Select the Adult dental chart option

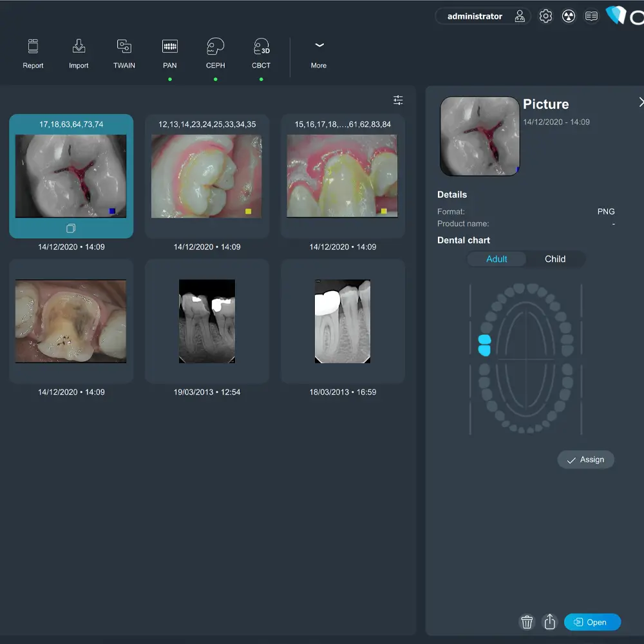pos(497,259)
